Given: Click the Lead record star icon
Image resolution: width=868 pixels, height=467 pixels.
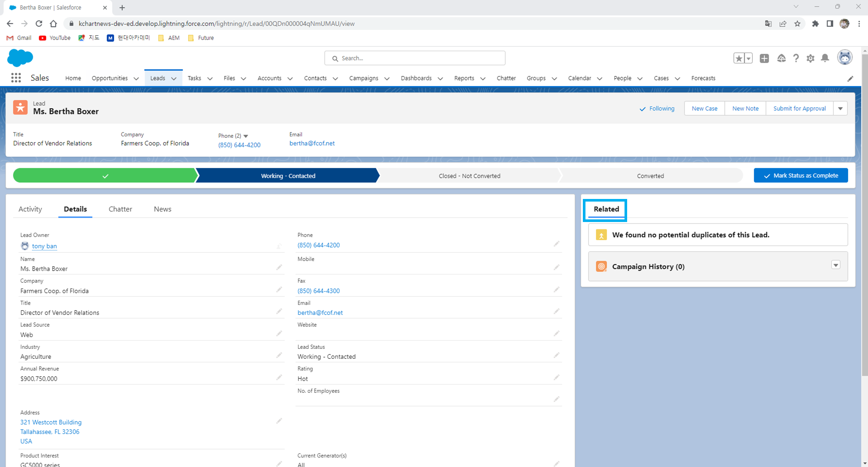Looking at the screenshot, I should click(20, 107).
